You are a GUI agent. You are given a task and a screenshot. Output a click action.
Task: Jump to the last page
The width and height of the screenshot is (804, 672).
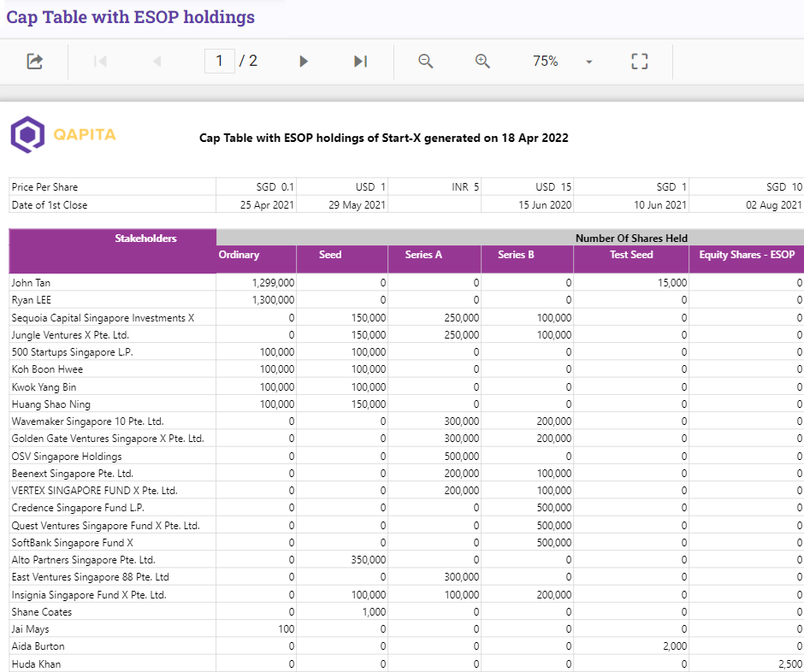(360, 62)
